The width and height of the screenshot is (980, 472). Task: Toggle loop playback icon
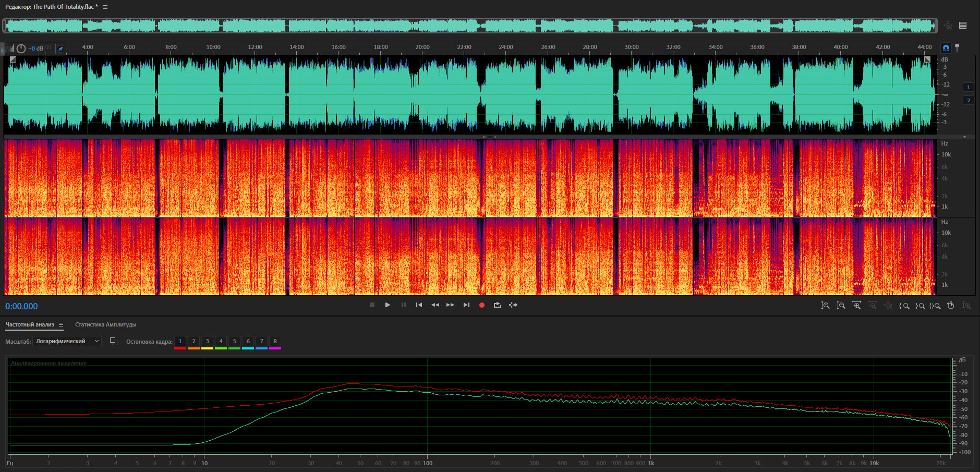[498, 305]
